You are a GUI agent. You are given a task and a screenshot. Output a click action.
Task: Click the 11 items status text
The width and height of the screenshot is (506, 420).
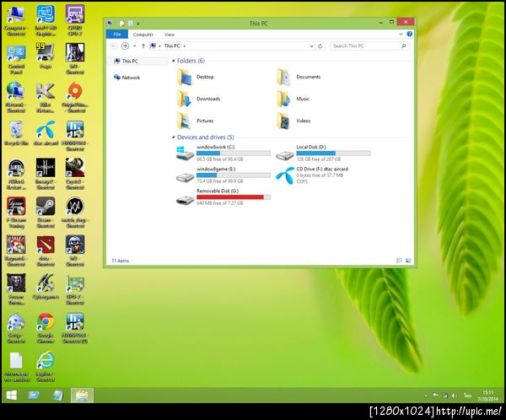[x=120, y=261]
